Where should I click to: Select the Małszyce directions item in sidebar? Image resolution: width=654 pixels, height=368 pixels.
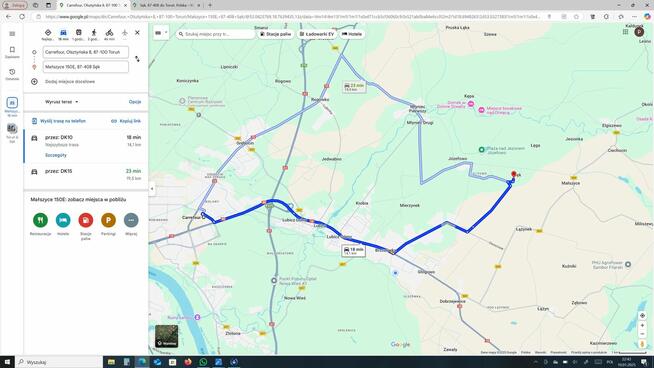pos(12,106)
